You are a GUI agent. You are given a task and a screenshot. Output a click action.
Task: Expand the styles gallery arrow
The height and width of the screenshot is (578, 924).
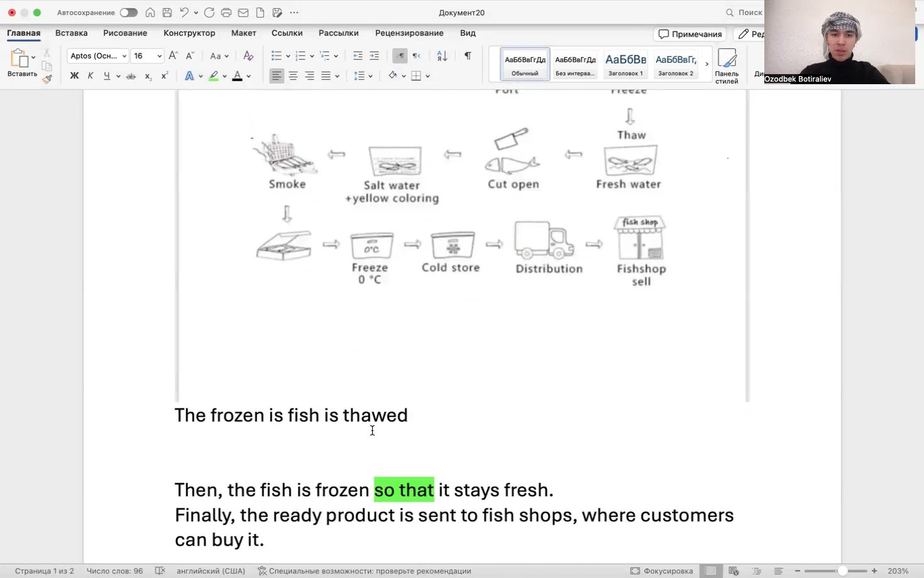[707, 64]
